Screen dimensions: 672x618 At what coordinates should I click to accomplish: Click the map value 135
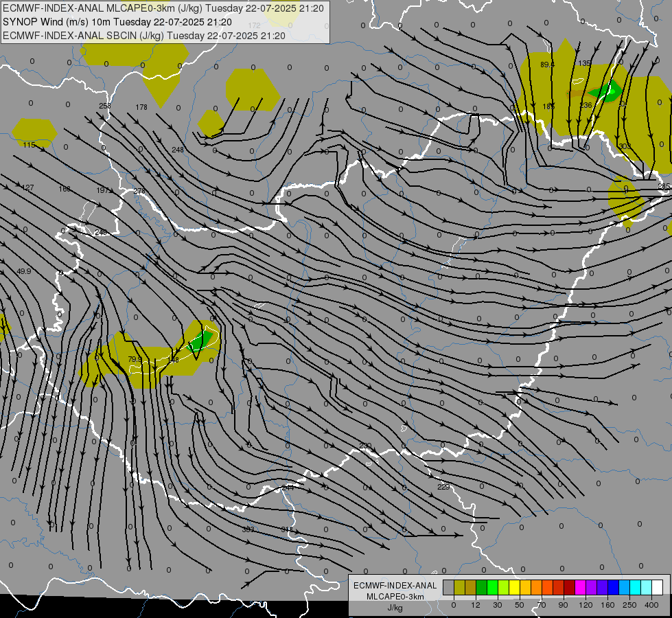(x=584, y=63)
